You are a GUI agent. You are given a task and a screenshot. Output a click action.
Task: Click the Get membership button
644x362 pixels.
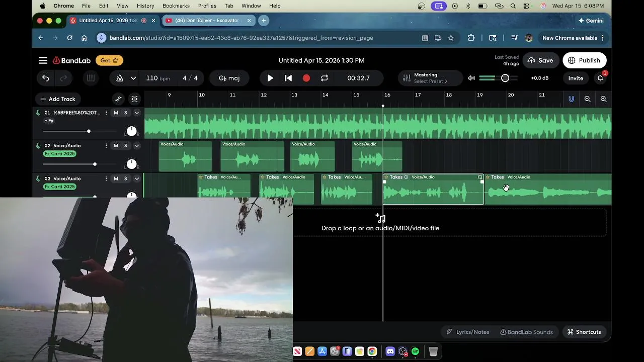pyautogui.click(x=109, y=60)
